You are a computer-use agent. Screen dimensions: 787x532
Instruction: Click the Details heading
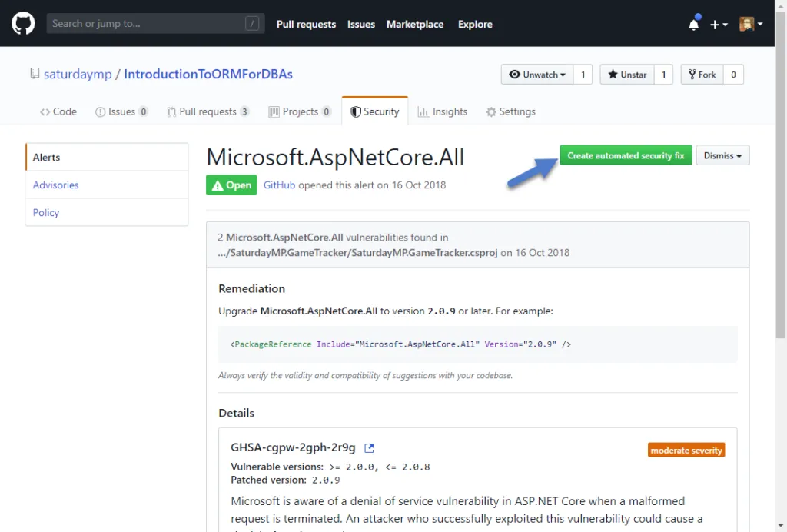click(x=237, y=413)
